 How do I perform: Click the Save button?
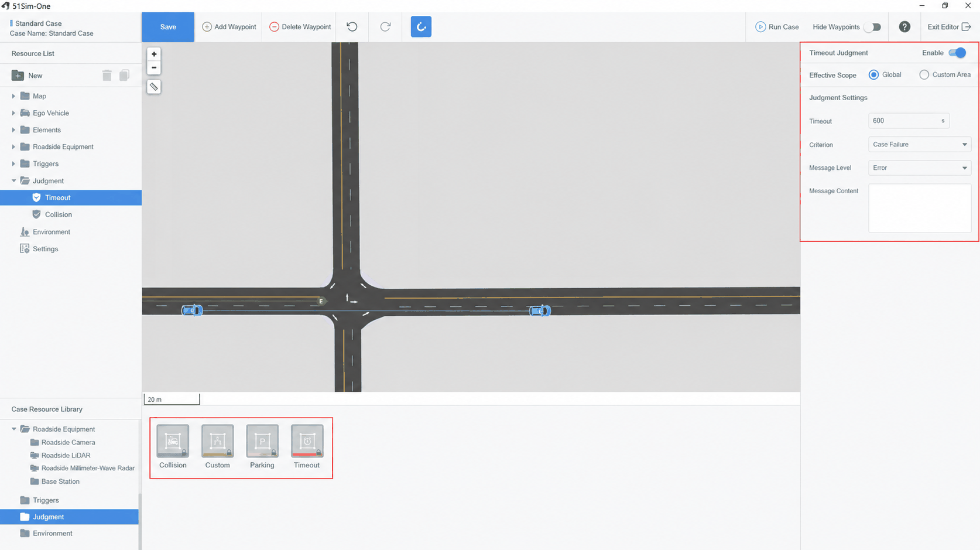(x=168, y=27)
